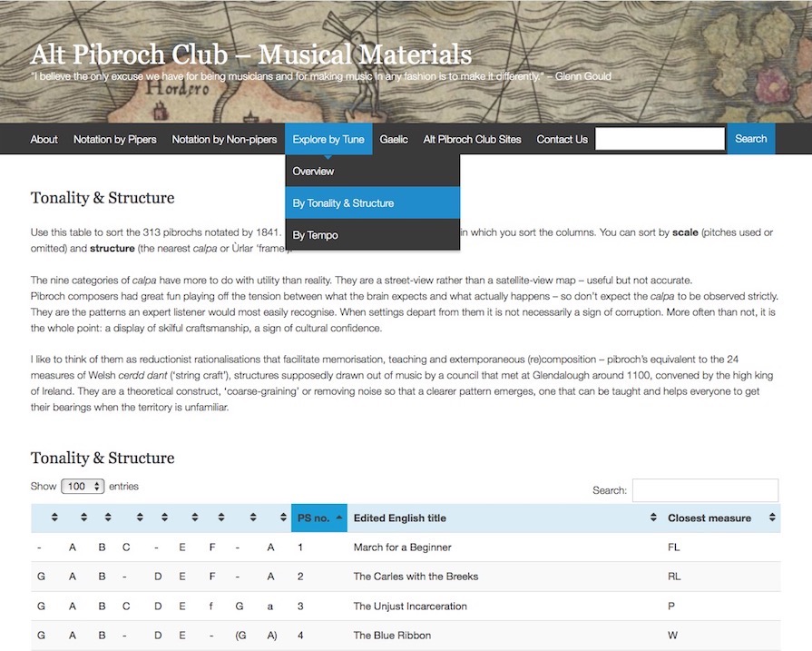This screenshot has width=812, height=651.
Task: Sort by the last note column before PS no.
Action: (283, 518)
